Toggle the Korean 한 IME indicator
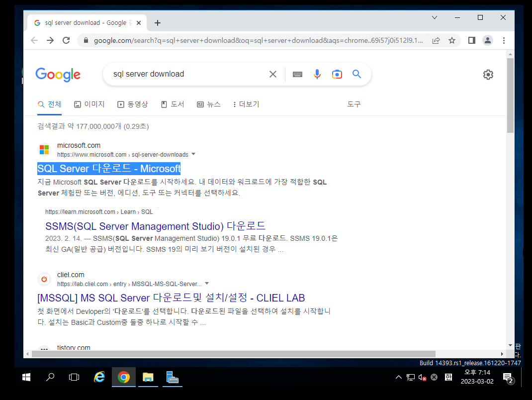Image resolution: width=532 pixels, height=400 pixels. [448, 377]
